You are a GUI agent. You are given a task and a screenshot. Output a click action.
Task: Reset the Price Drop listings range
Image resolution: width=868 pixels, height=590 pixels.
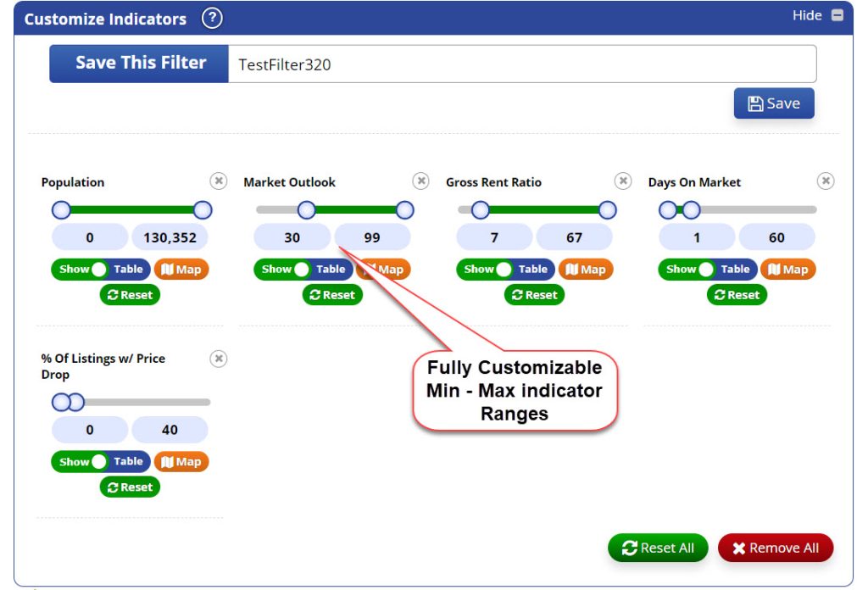[130, 487]
